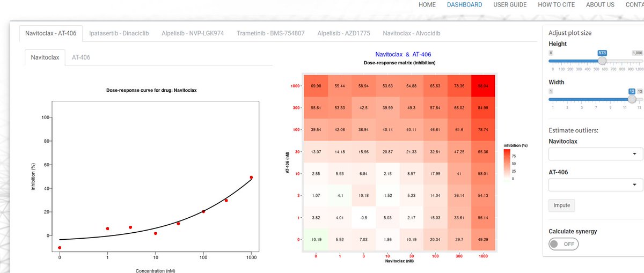The width and height of the screenshot is (644, 273).
Task: Toggle the Calculate synergy switch
Action: [563, 244]
